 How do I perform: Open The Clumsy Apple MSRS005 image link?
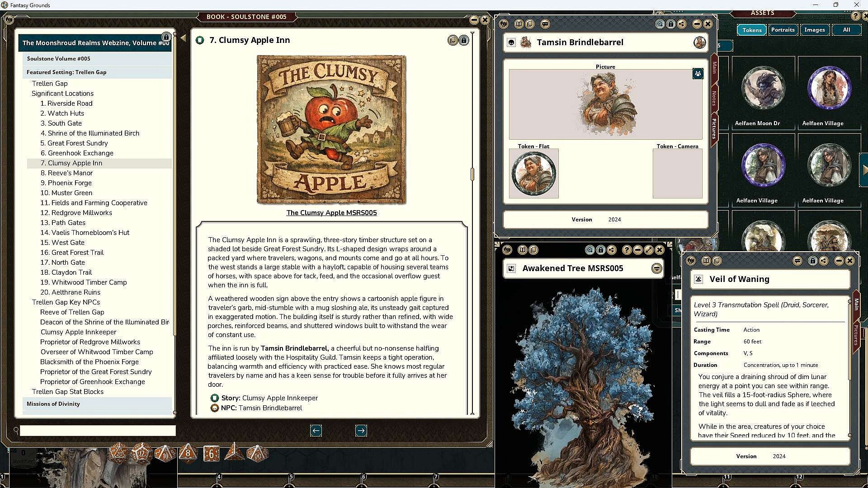(331, 213)
